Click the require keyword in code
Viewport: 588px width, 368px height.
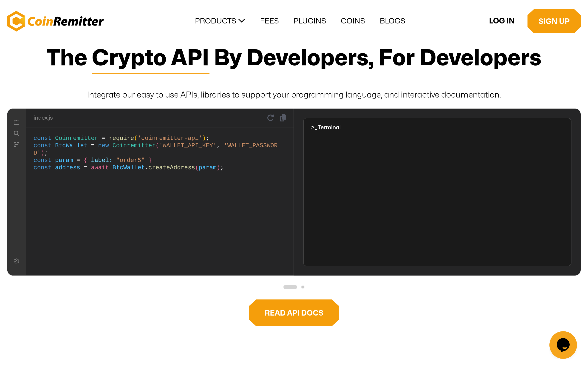tap(122, 138)
